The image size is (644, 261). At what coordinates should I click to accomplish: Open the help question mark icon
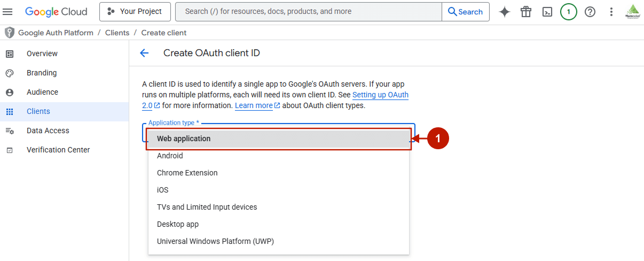coord(590,12)
